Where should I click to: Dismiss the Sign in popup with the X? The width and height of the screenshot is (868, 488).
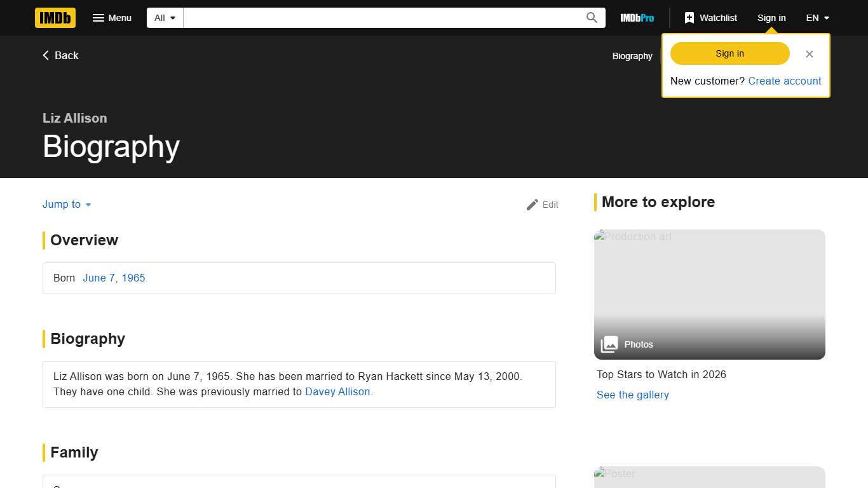[x=809, y=54]
